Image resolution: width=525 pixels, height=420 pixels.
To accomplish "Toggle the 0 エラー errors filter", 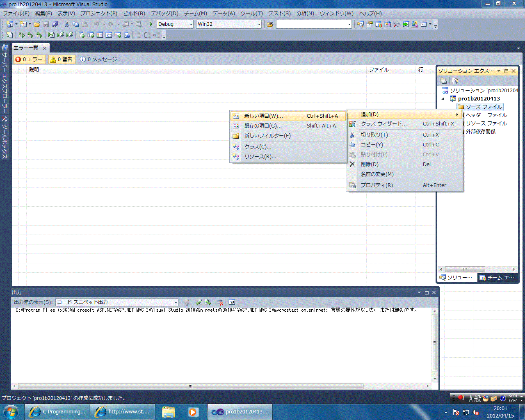I will coord(29,59).
